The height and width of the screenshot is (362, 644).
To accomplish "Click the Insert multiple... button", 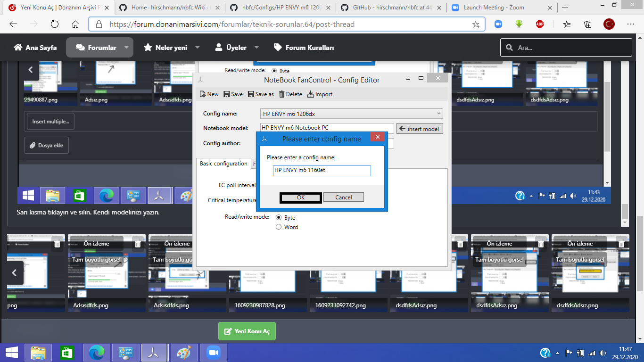I will click(x=50, y=122).
